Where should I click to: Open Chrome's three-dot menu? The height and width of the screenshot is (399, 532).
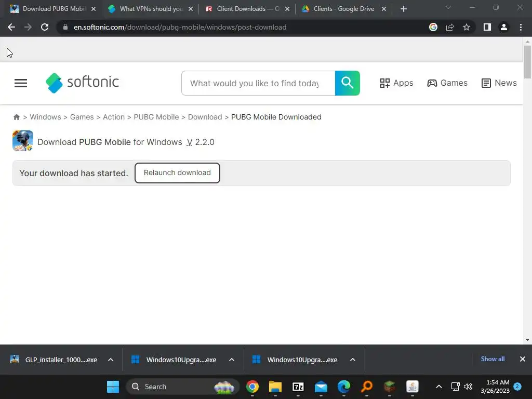[x=521, y=27]
